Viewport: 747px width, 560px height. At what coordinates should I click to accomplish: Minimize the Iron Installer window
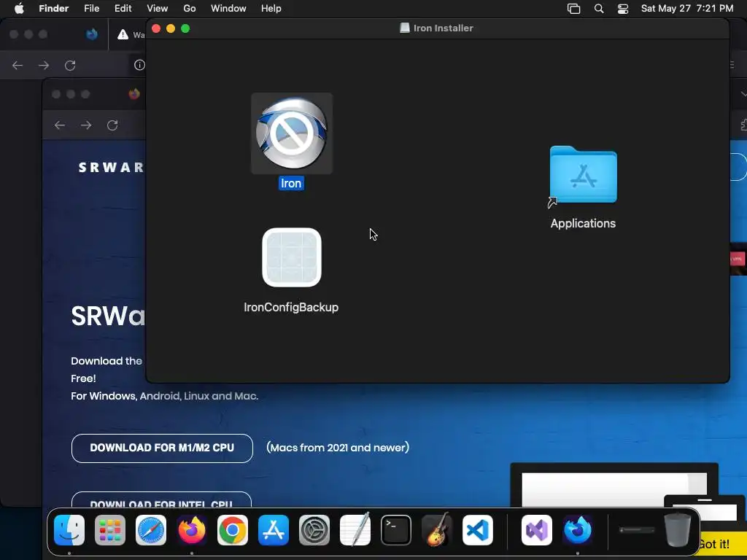(x=171, y=28)
